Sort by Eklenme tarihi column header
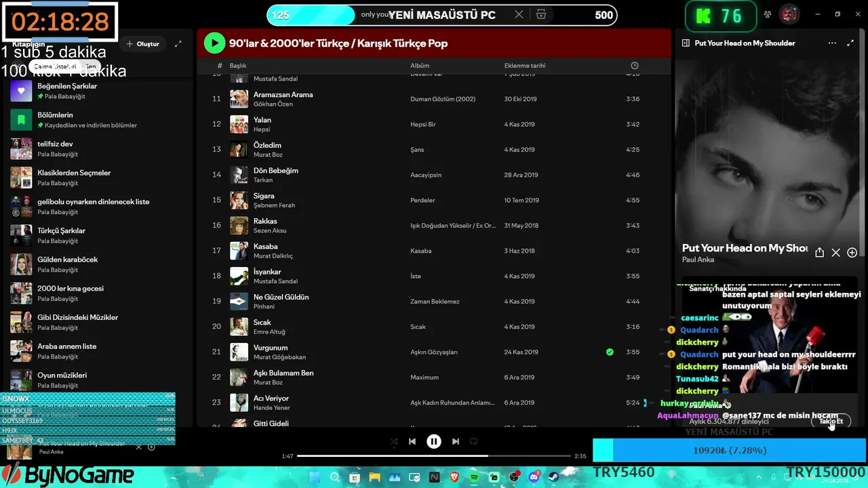Screen dimensions: 868x488 [x=525, y=66]
